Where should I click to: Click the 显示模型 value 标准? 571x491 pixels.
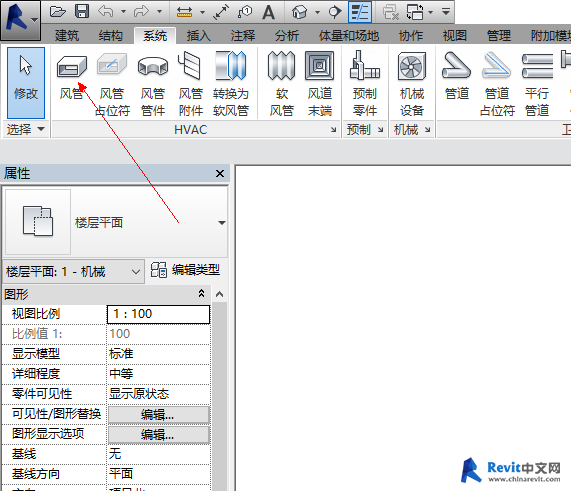point(158,354)
